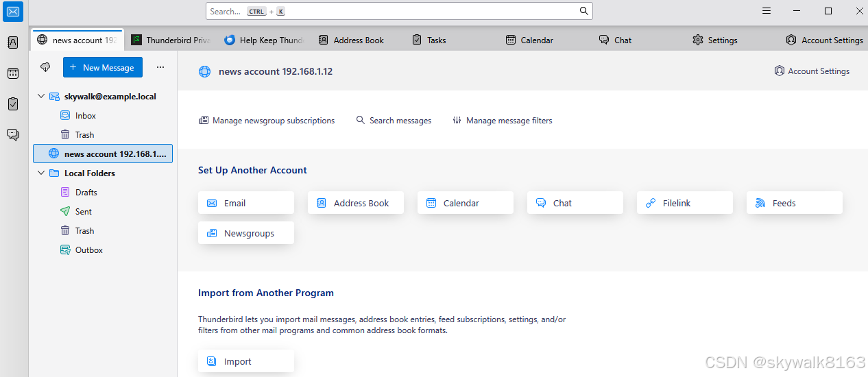Viewport: 868px width, 377px height.
Task: Click the Manage message filters sliders icon
Action: tap(457, 120)
